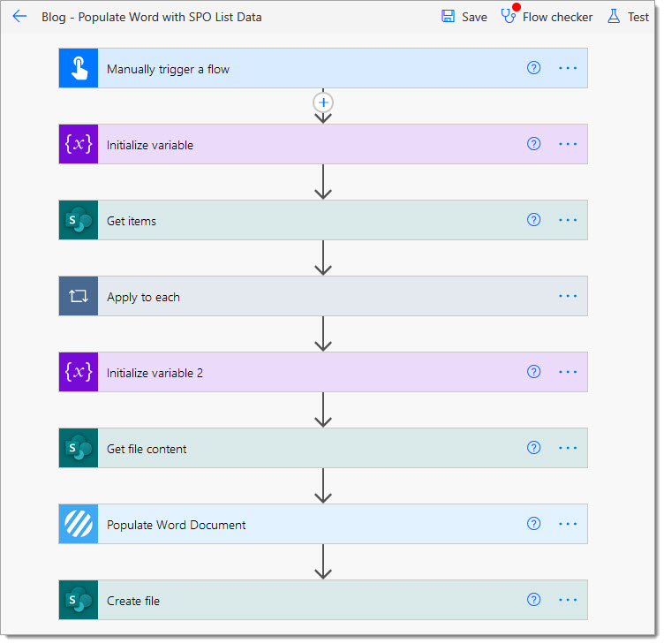Viewport: 664px width, 644px height.
Task: Click the Save button label
Action: [x=474, y=17]
